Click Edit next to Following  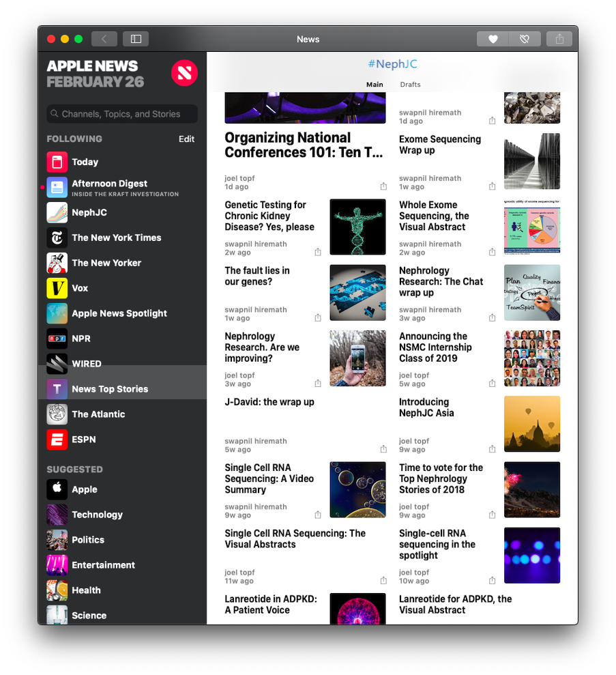tap(186, 139)
